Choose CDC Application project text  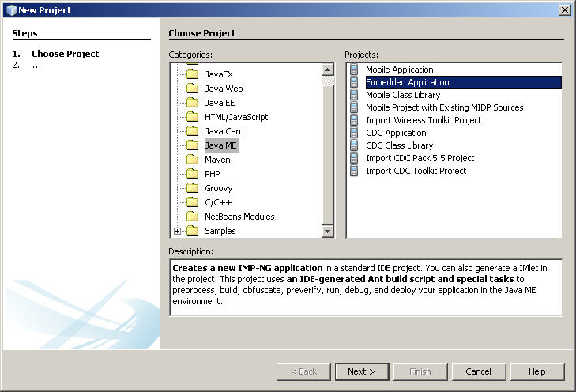coord(396,133)
